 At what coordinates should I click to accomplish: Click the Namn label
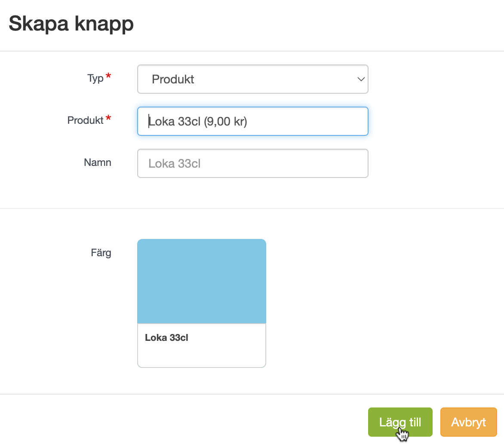(x=97, y=162)
